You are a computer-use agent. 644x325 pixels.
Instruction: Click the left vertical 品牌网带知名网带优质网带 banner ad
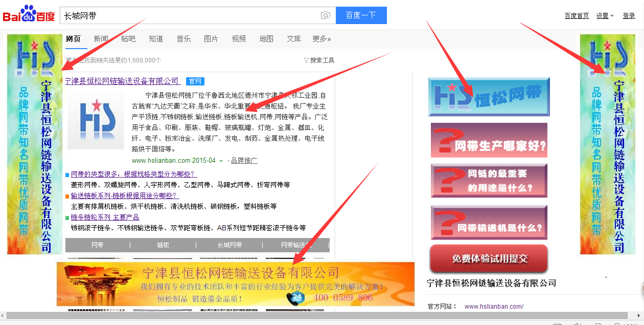point(35,144)
